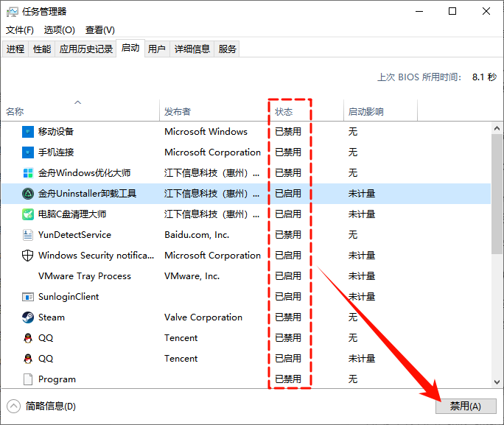Switch to the 详细信息 tab
The image size is (504, 425).
click(192, 49)
